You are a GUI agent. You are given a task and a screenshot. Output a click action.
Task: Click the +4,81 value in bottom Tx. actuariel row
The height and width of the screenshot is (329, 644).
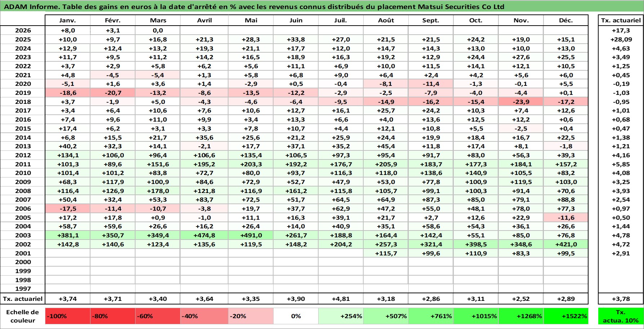coord(341,299)
